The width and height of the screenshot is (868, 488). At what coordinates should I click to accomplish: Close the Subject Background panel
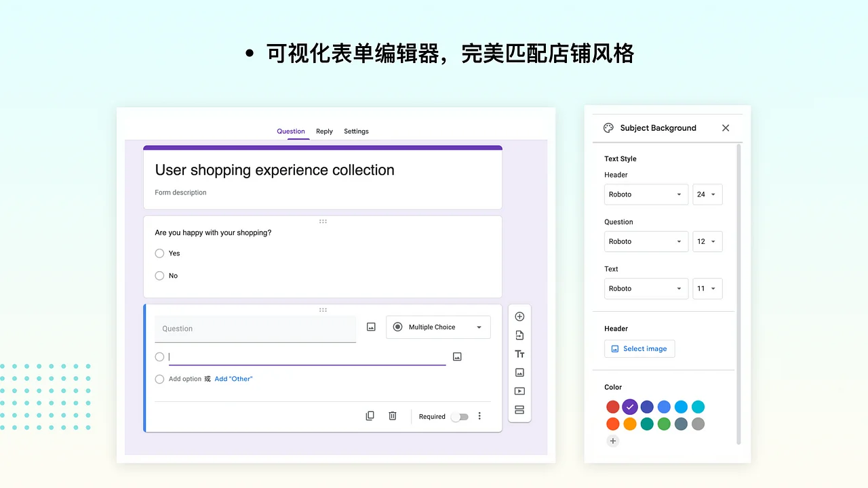click(726, 127)
